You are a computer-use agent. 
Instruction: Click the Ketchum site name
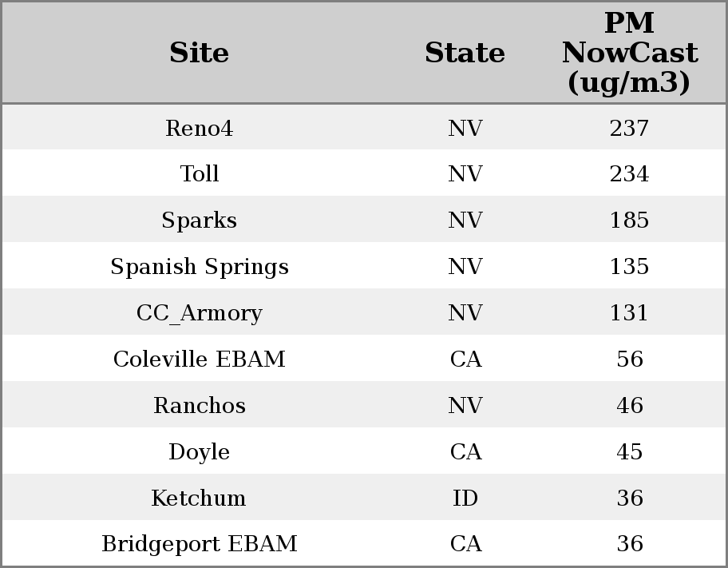(x=199, y=498)
